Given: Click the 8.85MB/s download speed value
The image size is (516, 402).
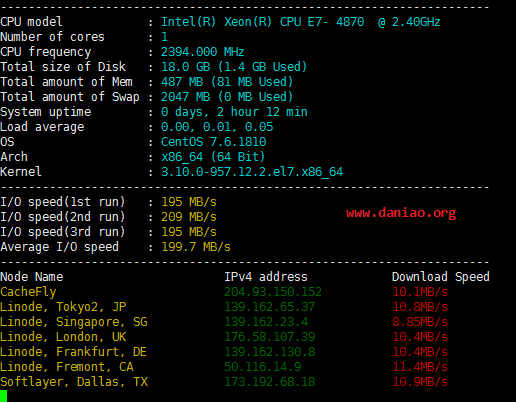Looking at the screenshot, I should 420,322.
